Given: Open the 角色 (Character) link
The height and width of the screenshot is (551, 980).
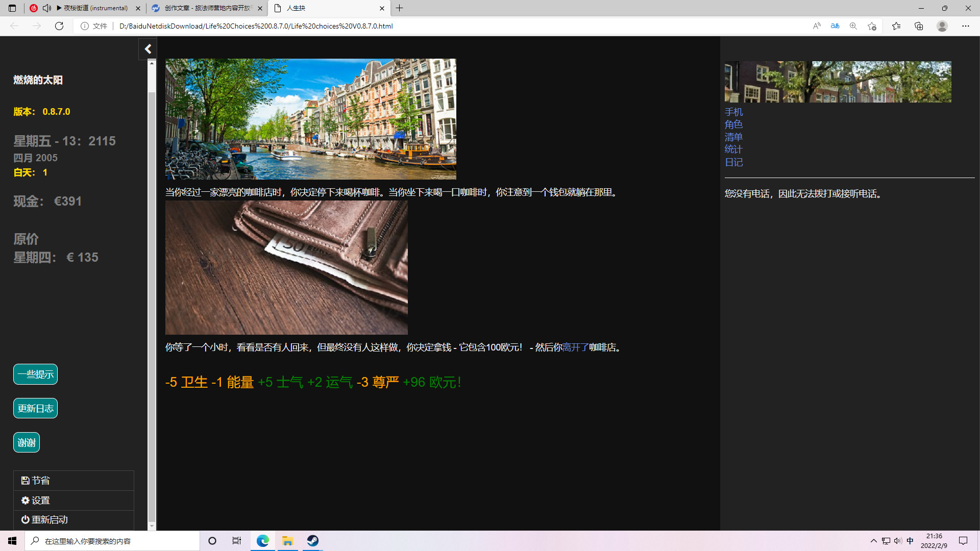Looking at the screenshot, I should 733,124.
